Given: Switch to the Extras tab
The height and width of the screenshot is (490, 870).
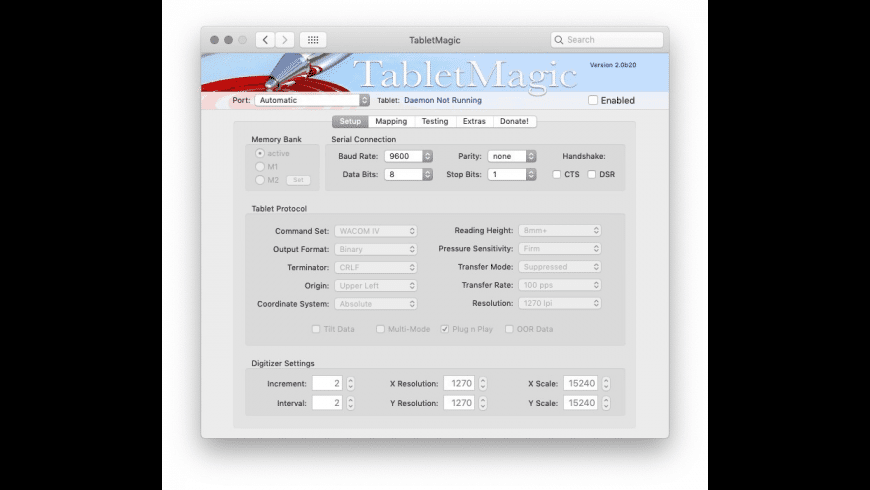Looking at the screenshot, I should coord(474,121).
